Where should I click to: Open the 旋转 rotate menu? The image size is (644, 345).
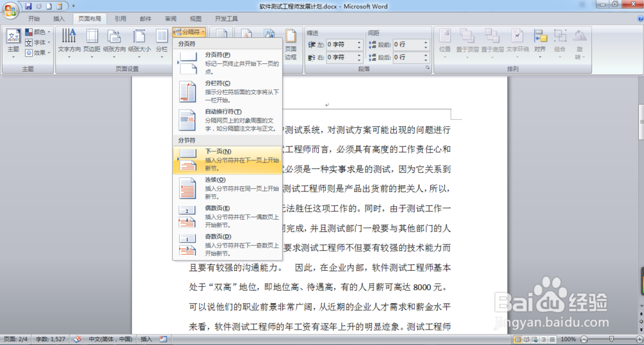tap(580, 44)
